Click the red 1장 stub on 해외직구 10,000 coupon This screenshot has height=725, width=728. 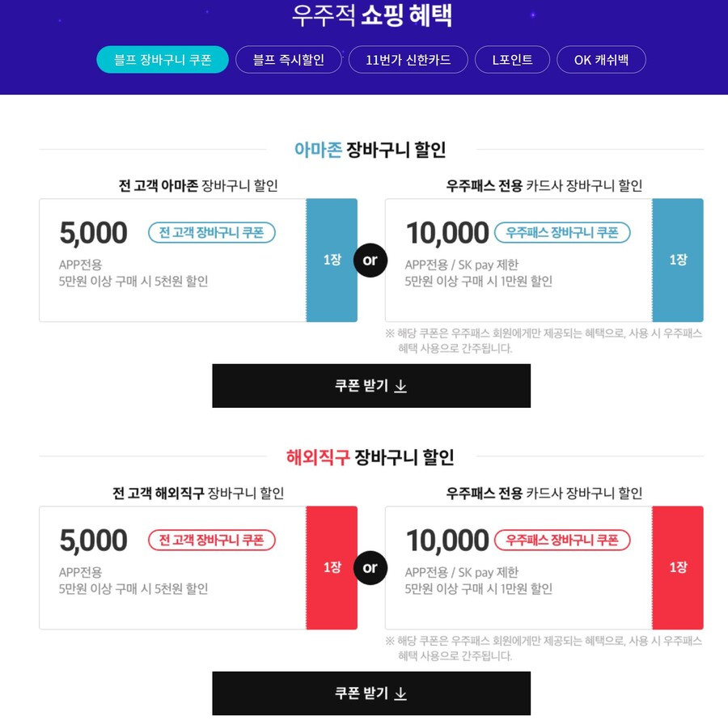pos(678,567)
